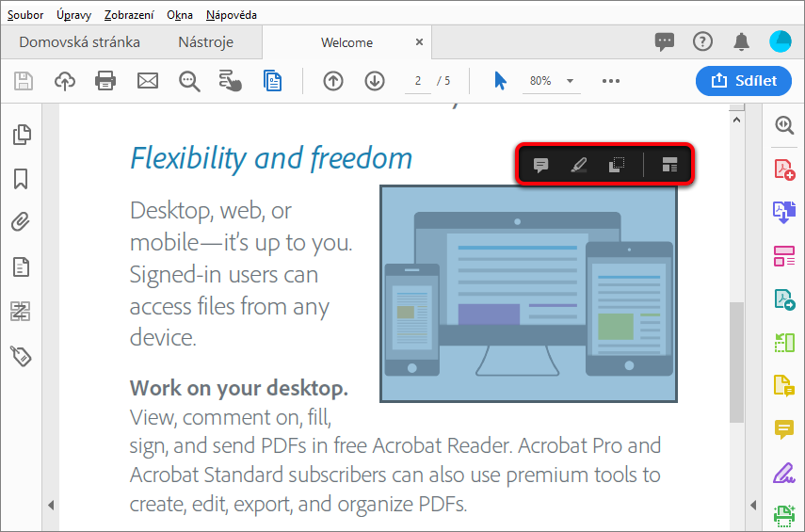Click highlighter in floating toolbar

tap(579, 166)
